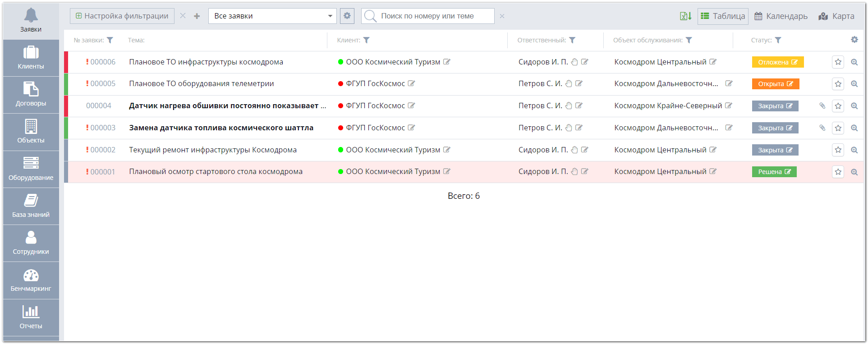Edit client of request 000006
Screen dimensions: 868x344
coord(447,62)
